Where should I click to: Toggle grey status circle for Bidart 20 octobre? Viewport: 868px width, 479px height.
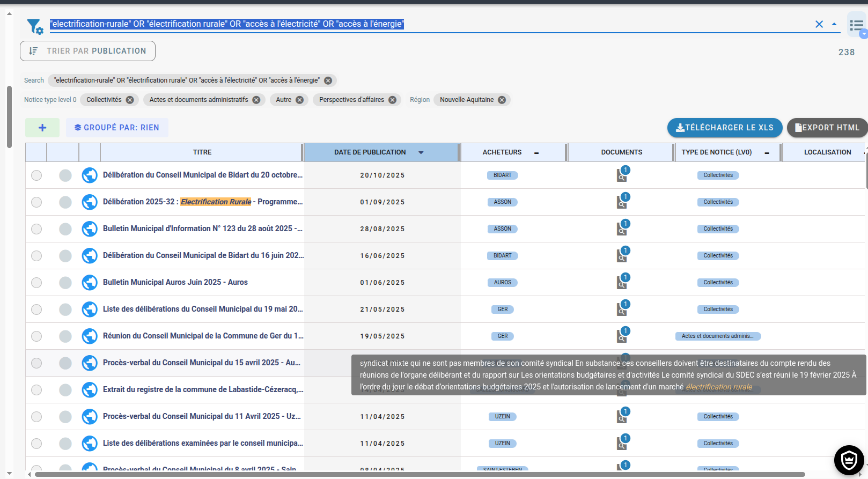point(65,175)
